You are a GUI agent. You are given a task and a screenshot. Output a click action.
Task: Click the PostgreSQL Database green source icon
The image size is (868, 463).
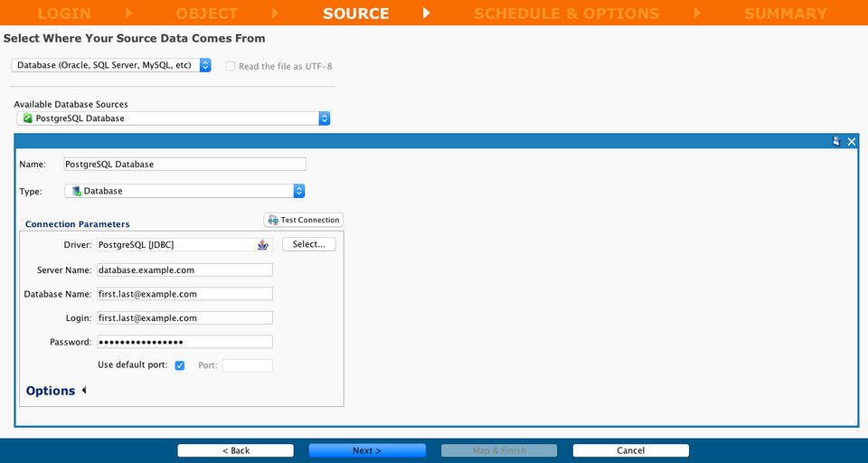[28, 118]
